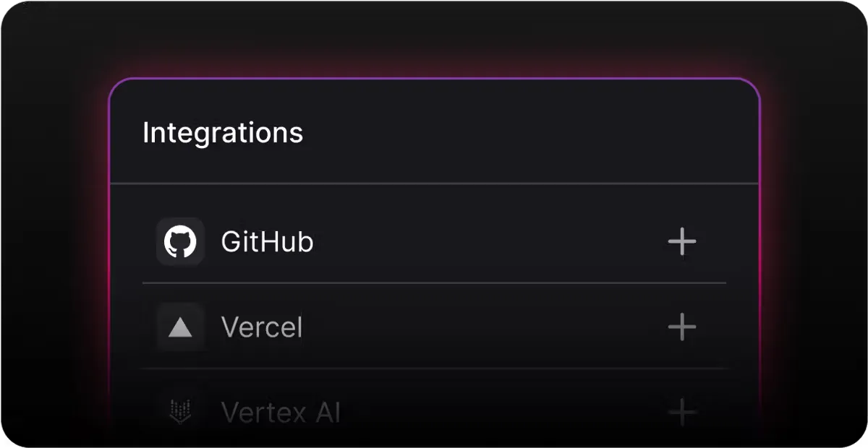Screen dimensions: 868x448
Task: Click the faded Vertex AI logo icon
Action: (180, 413)
